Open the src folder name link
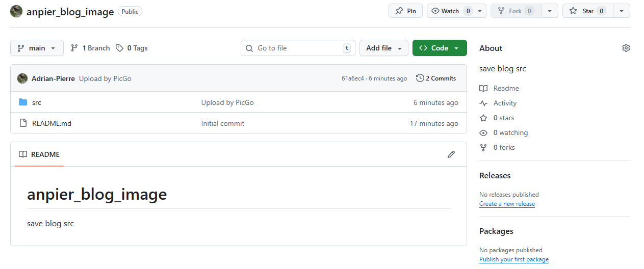 click(37, 102)
